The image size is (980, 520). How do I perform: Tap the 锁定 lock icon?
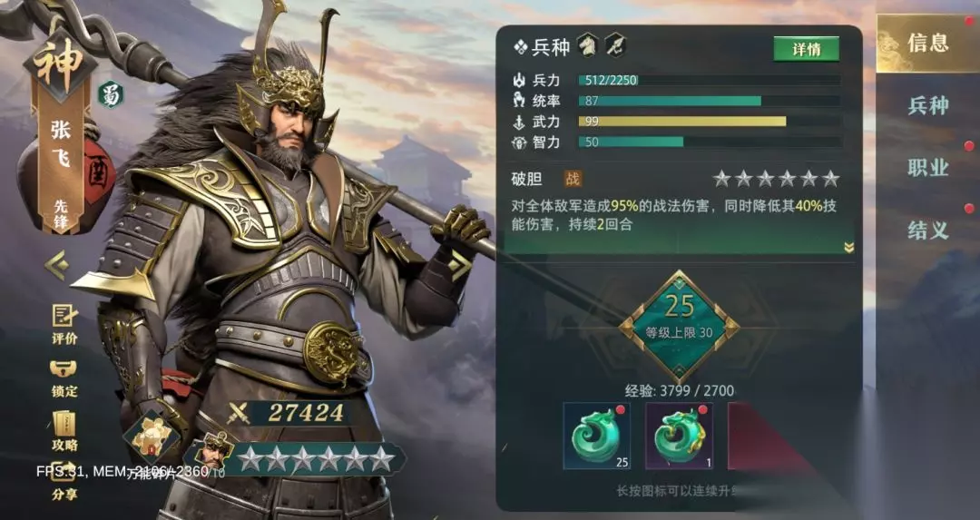pyautogui.click(x=64, y=378)
